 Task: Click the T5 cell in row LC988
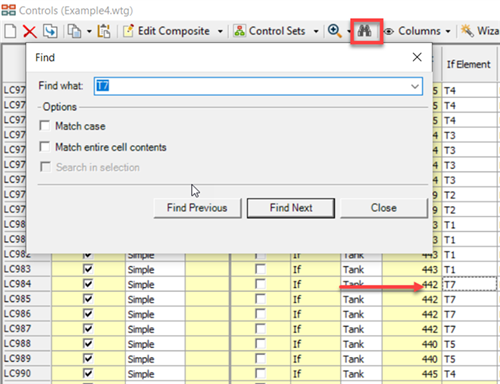469,344
